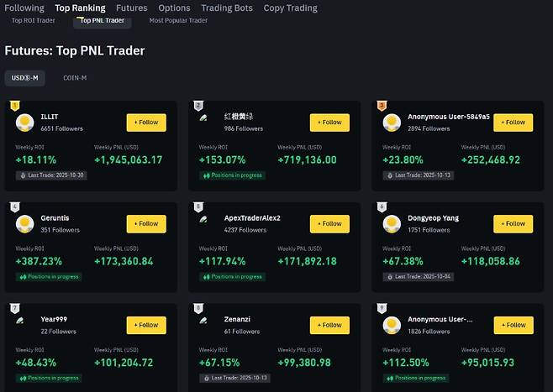This screenshot has width=553, height=392.
Task: Click the rank 1 gold badge
Action: click(x=14, y=106)
